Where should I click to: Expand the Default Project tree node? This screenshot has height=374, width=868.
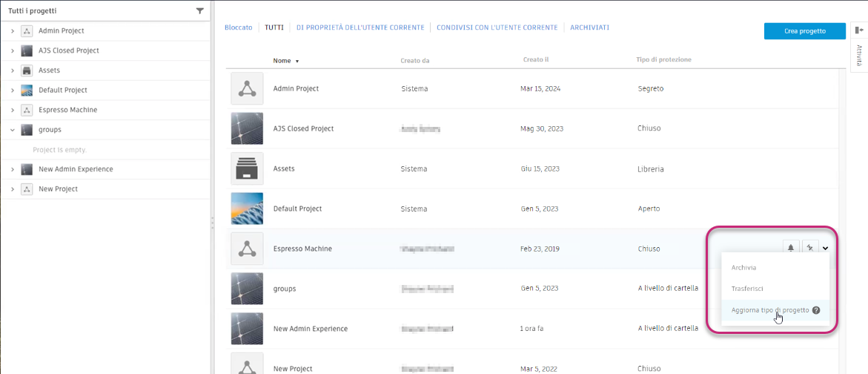click(12, 91)
